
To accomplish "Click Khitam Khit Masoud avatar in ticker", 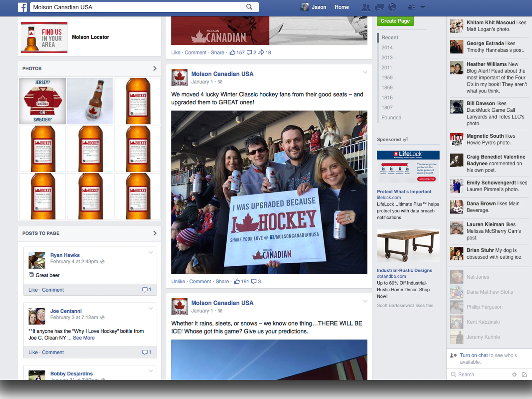I will pyautogui.click(x=457, y=26).
